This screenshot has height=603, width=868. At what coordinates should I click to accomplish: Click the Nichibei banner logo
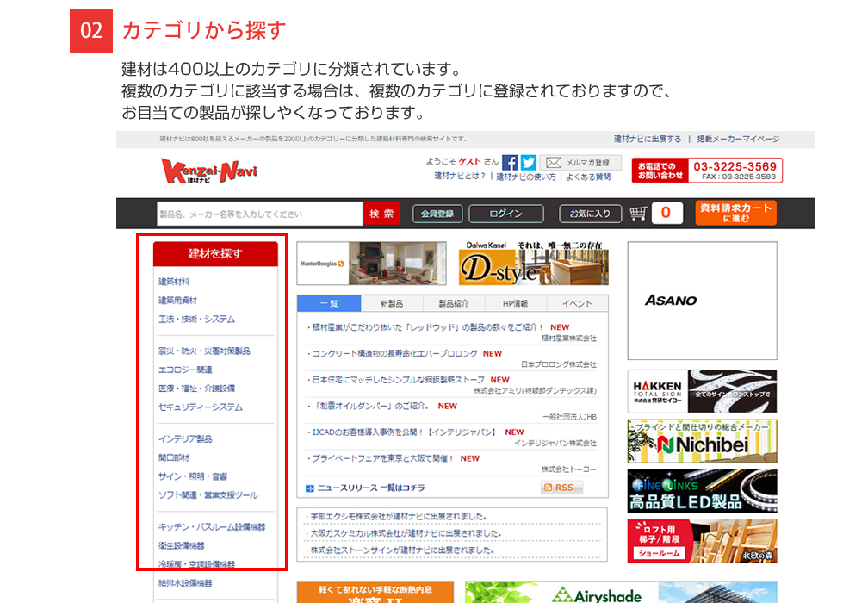(x=702, y=441)
